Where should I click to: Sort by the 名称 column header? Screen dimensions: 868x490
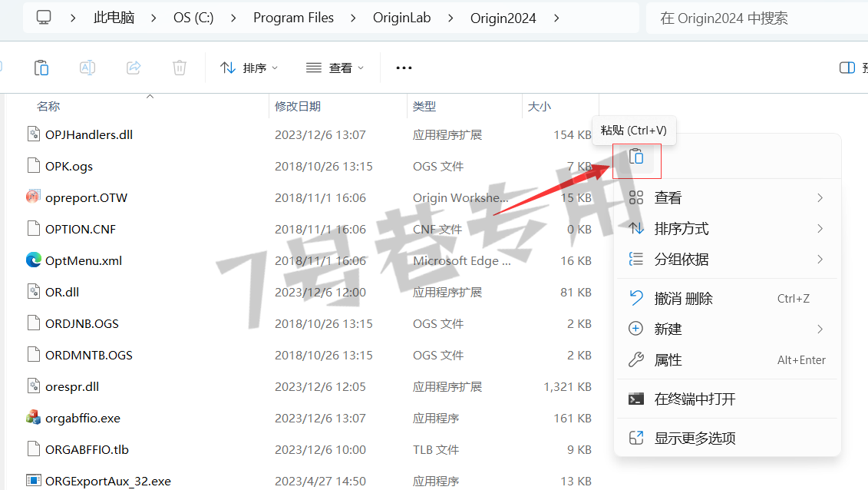click(x=48, y=106)
